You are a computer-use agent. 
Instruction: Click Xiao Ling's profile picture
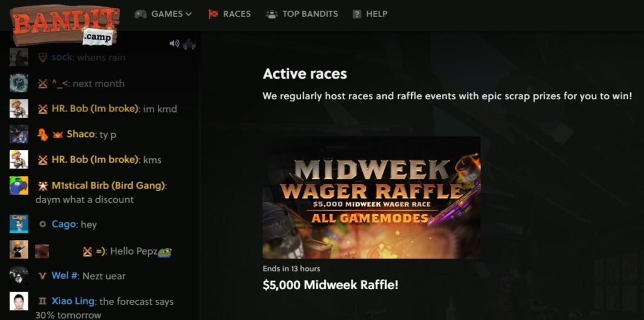point(19,301)
